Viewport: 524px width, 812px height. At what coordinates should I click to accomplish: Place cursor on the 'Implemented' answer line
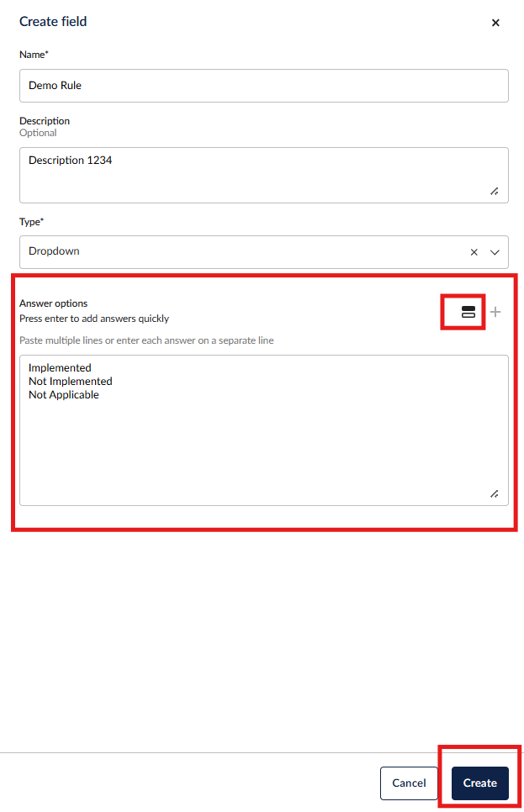tap(60, 367)
